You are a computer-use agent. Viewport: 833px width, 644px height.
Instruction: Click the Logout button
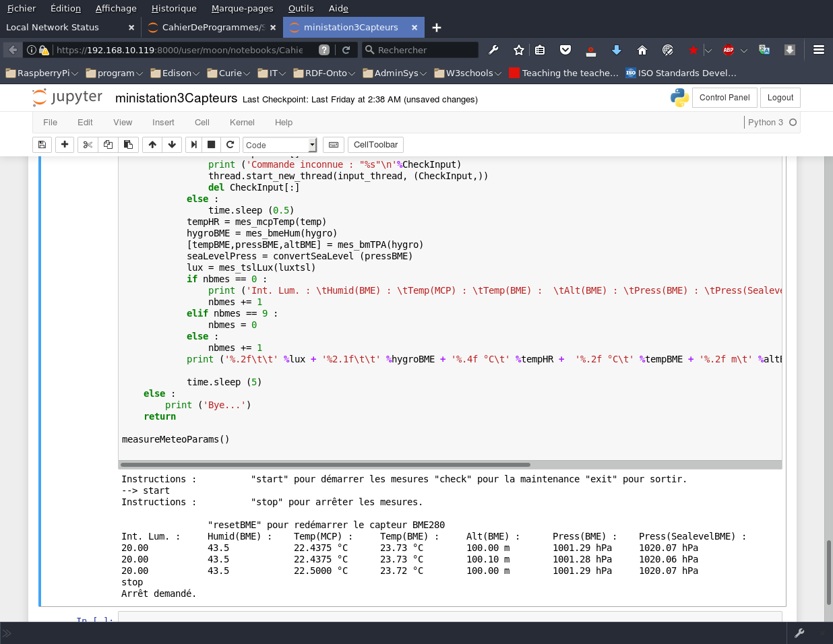point(780,98)
